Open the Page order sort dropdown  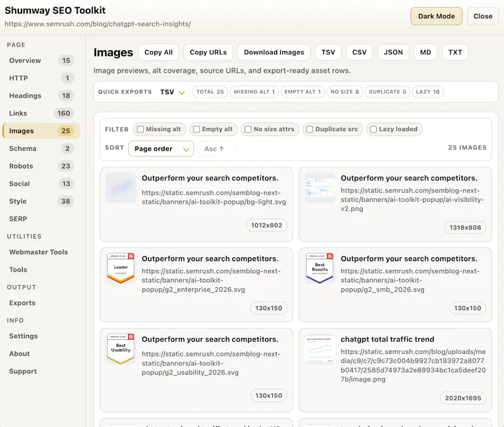(161, 149)
